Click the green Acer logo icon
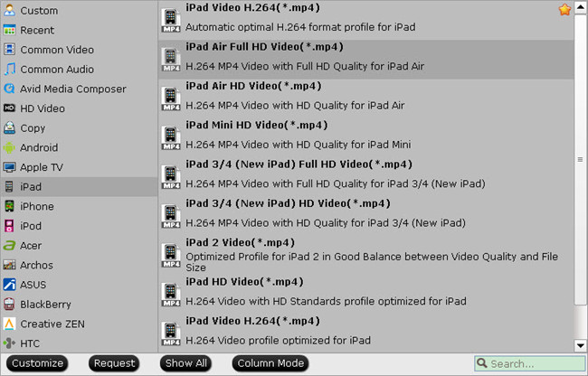 tap(9, 245)
